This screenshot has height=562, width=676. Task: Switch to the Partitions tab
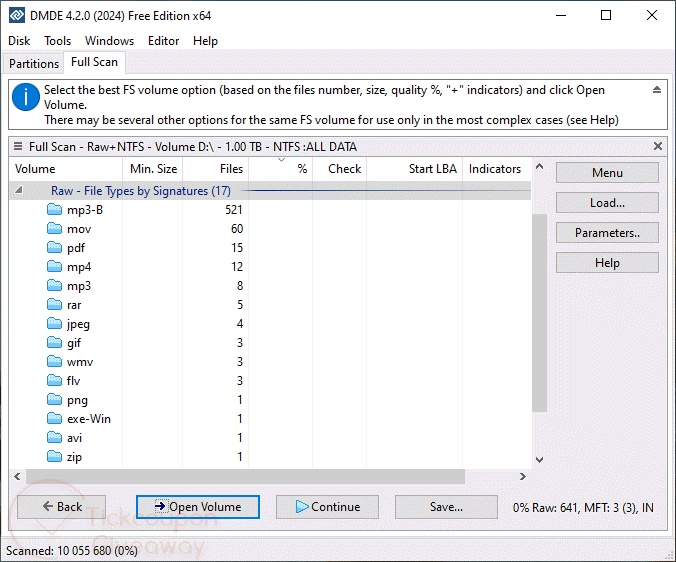click(x=34, y=64)
